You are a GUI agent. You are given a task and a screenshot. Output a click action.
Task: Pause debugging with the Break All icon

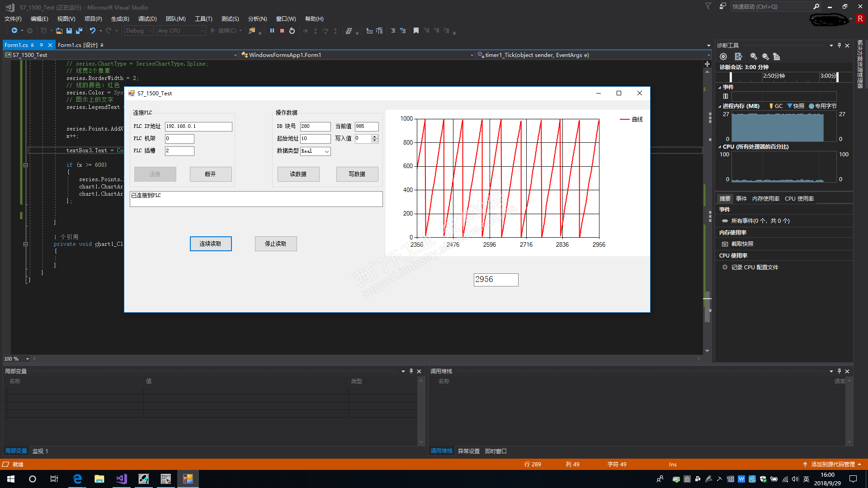272,31
